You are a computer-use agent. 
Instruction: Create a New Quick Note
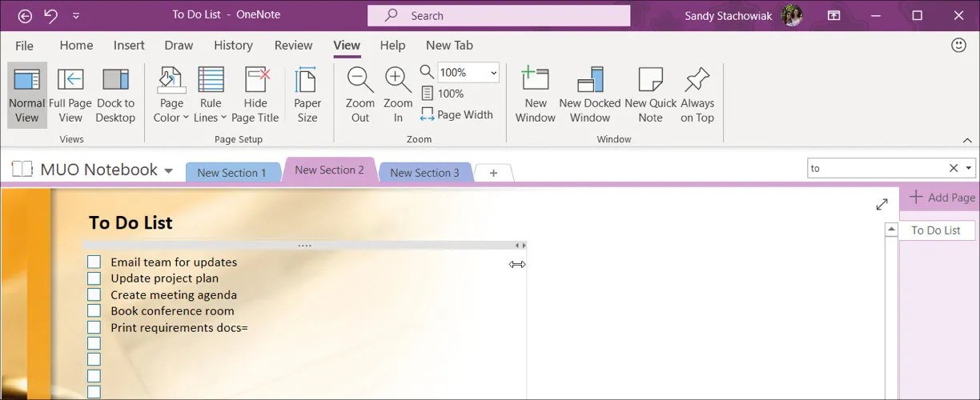(650, 95)
